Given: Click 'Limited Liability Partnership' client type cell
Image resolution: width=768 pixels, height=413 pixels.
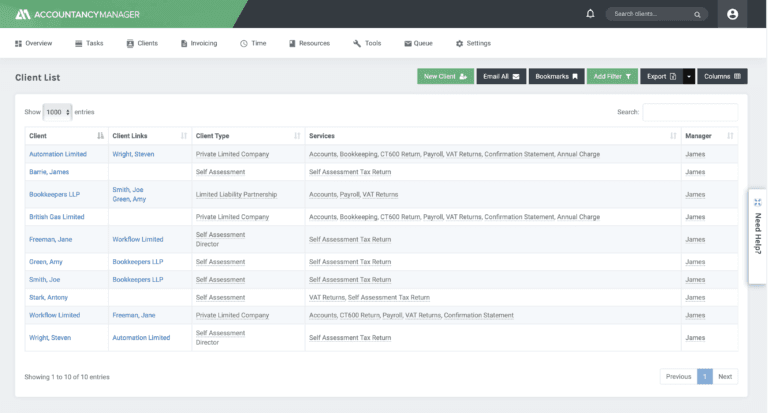Looking at the screenshot, I should pos(237,194).
